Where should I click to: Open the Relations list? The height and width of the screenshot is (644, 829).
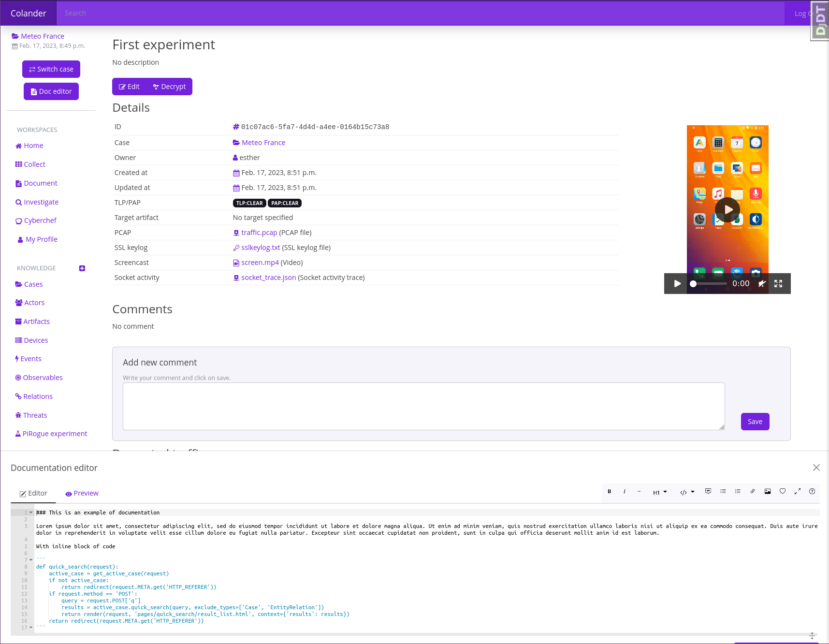pos(34,396)
